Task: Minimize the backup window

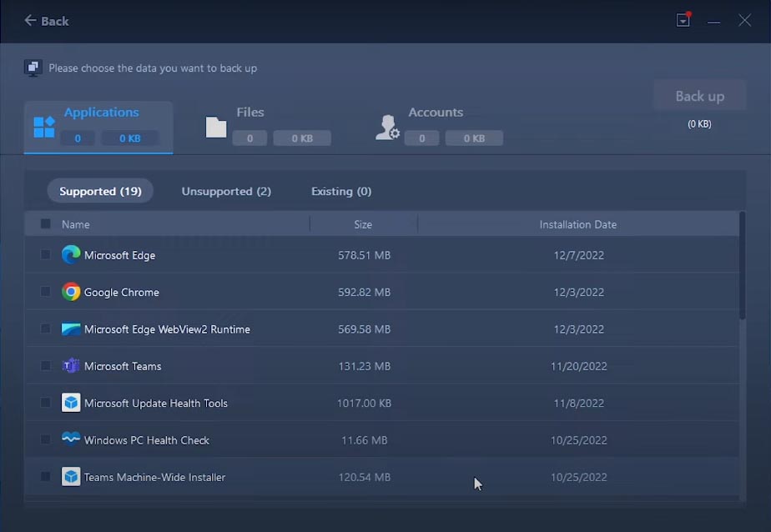Action: [713, 22]
